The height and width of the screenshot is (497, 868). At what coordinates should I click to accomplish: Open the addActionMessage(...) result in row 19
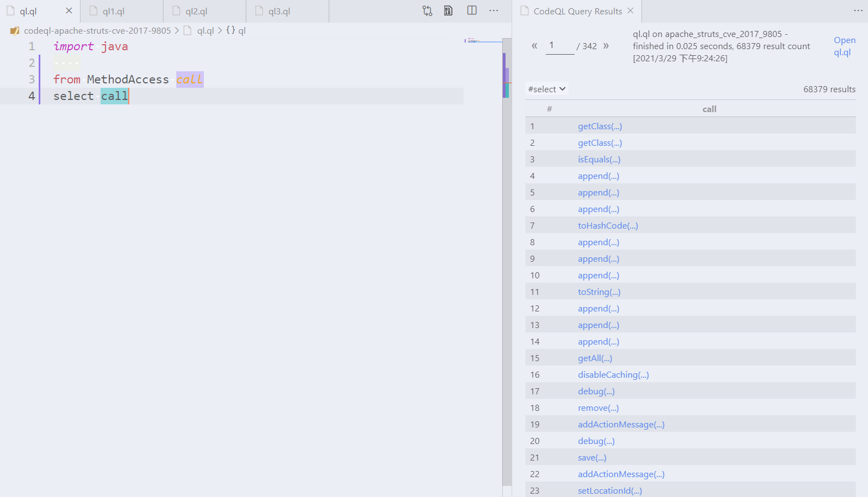pos(621,425)
